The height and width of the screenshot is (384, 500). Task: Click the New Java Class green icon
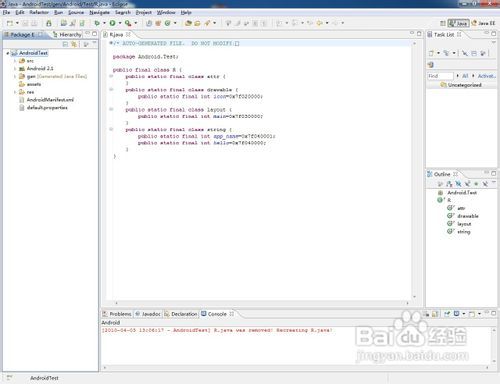pos(168,23)
